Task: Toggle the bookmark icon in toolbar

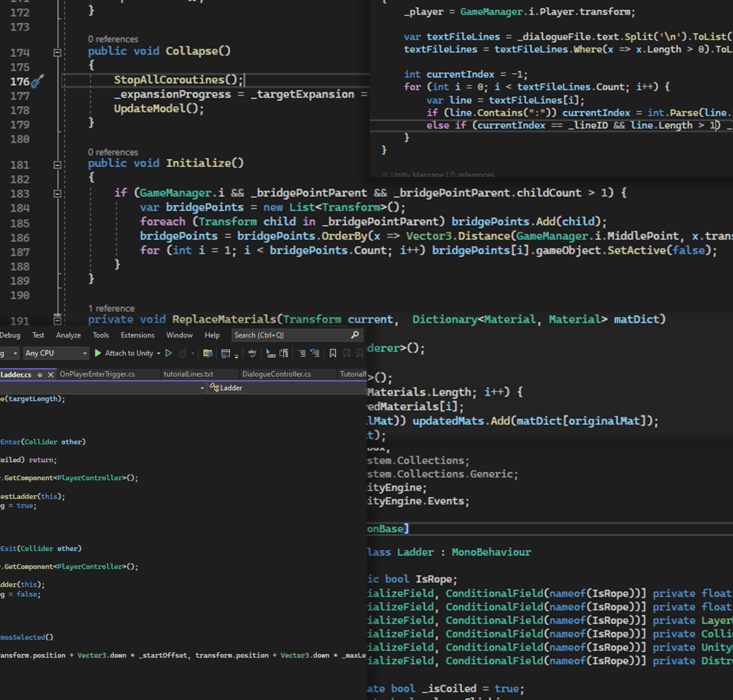Action: [x=332, y=353]
